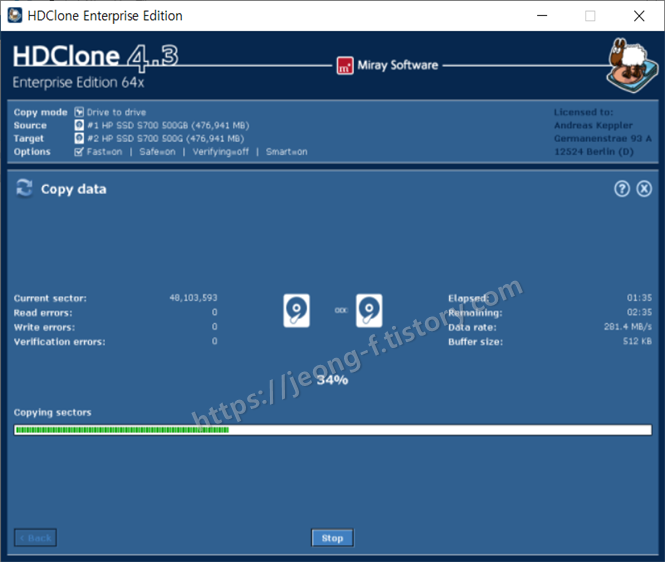Click the Copying sectors label

pyautogui.click(x=53, y=412)
